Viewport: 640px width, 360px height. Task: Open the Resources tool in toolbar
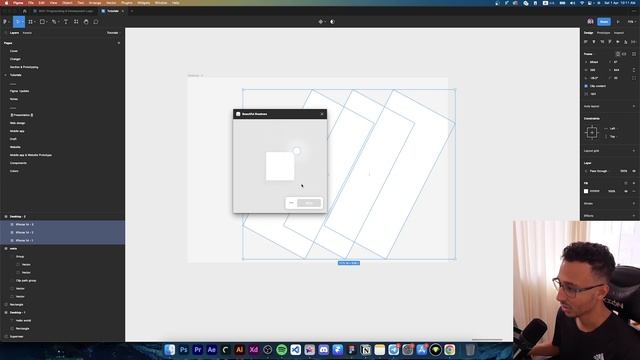point(76,22)
